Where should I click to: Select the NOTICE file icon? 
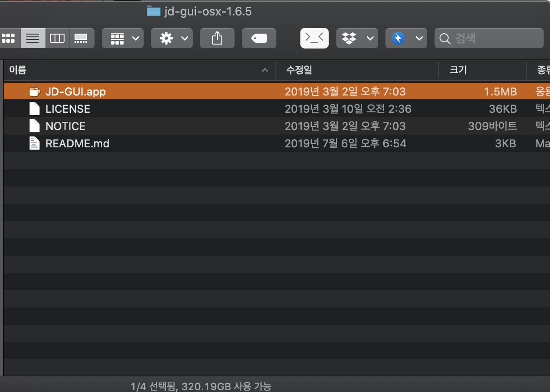[34, 126]
